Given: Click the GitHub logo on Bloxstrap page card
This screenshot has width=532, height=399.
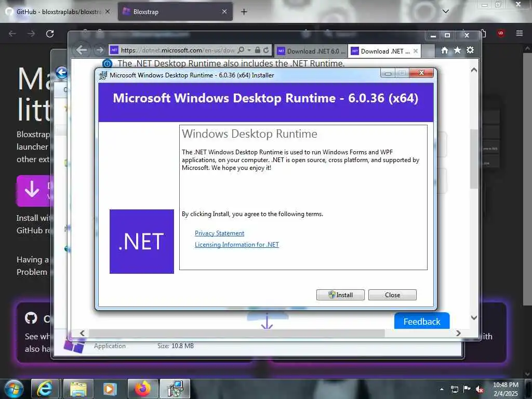Looking at the screenshot, I should [x=31, y=318].
